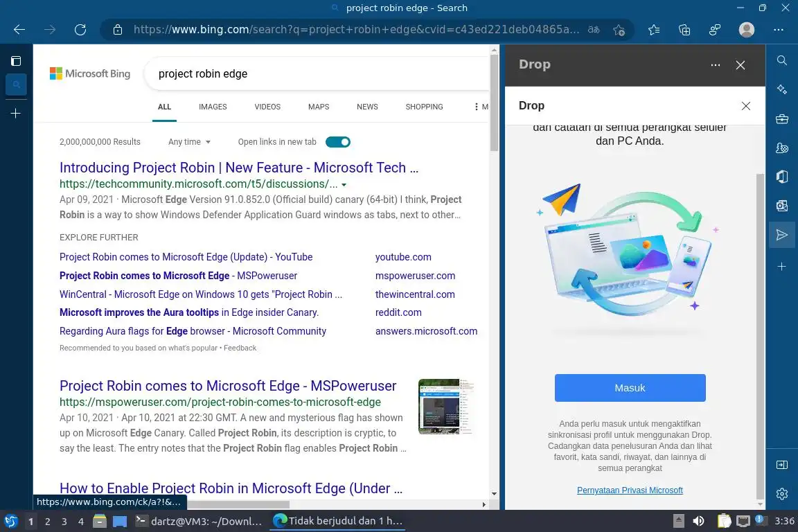Sign in with the Masuk button
Viewport: 798px width, 532px height.
[x=630, y=388]
